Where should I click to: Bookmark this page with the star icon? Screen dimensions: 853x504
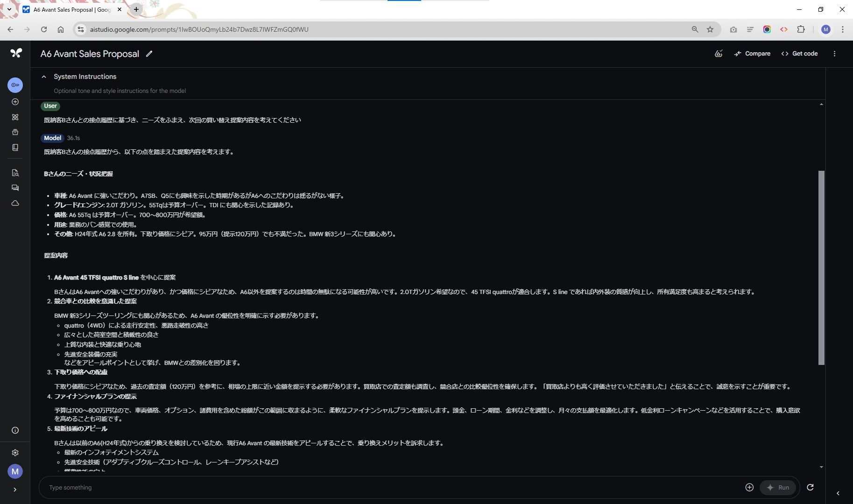pos(710,29)
